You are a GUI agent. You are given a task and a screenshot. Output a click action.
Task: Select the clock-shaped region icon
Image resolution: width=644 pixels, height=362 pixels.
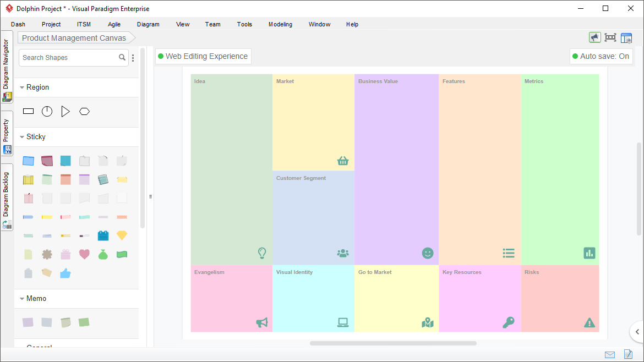47,111
